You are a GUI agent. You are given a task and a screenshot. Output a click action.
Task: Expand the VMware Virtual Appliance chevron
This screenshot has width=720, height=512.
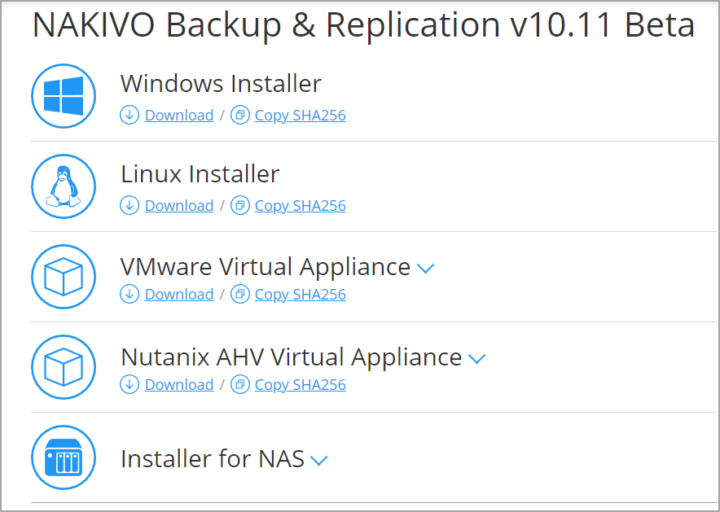click(x=426, y=268)
